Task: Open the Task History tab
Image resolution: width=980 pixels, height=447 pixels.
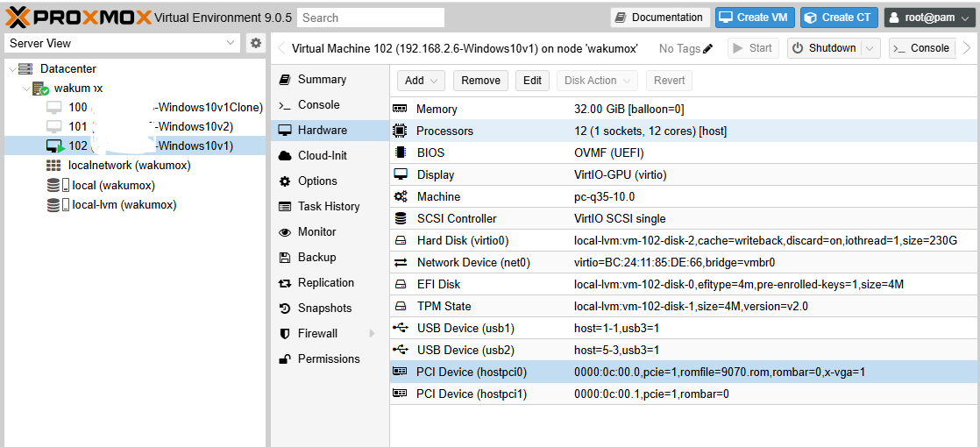Action: [330, 206]
